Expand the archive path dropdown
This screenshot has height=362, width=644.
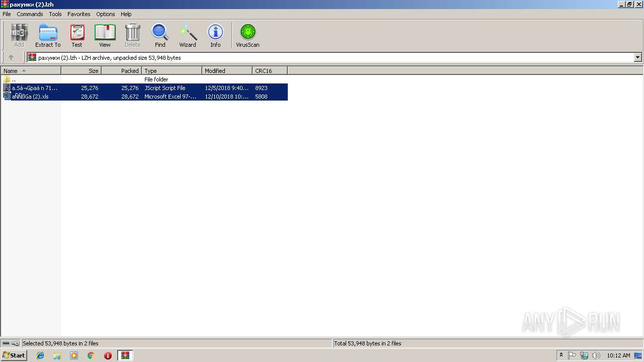click(x=637, y=57)
